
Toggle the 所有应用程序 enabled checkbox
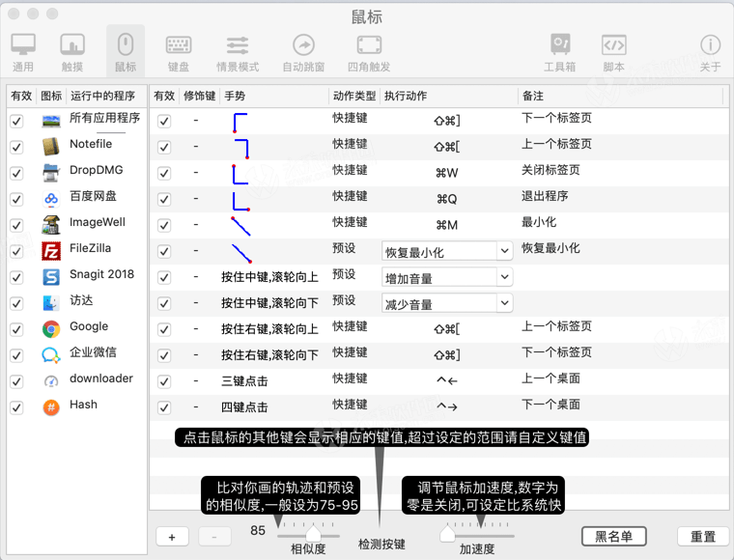16,121
